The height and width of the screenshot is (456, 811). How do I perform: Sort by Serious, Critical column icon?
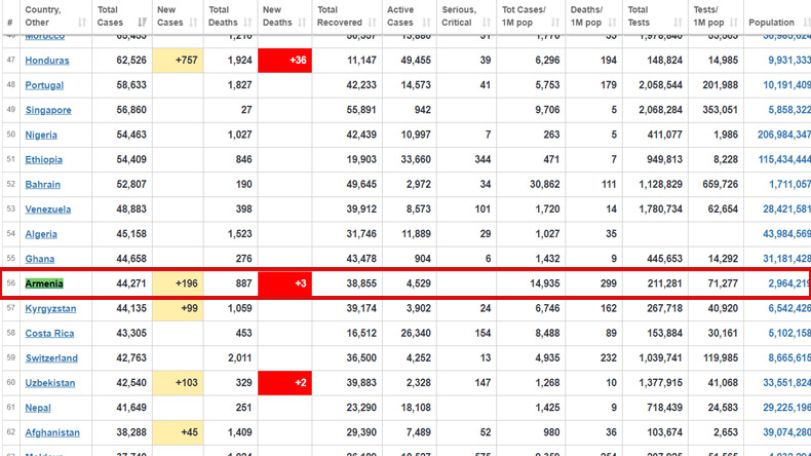tap(486, 22)
